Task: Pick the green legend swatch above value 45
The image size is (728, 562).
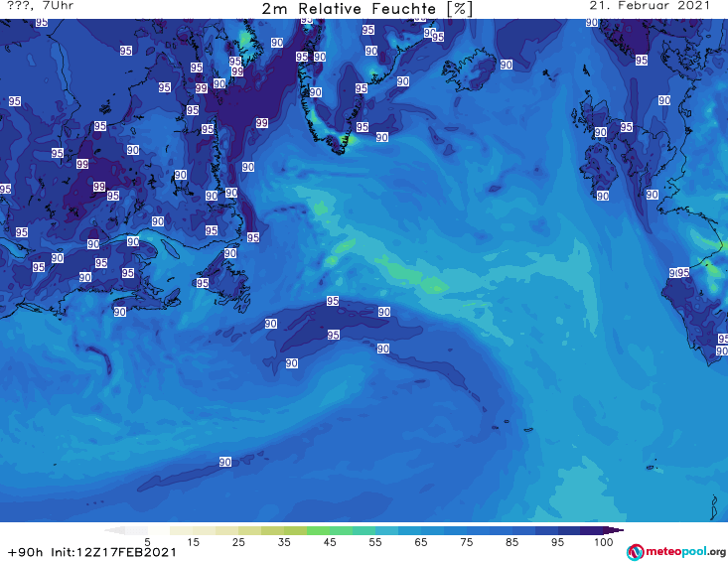Action: click(x=319, y=530)
